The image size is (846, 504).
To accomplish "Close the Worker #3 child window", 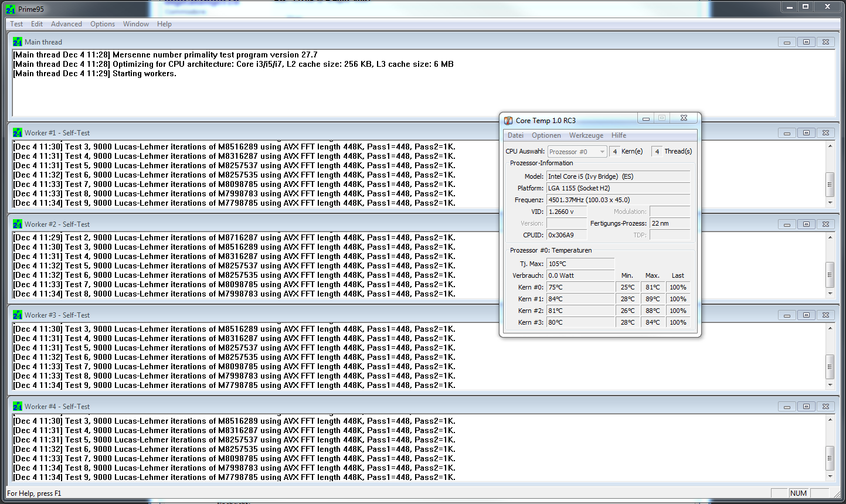I will click(825, 315).
